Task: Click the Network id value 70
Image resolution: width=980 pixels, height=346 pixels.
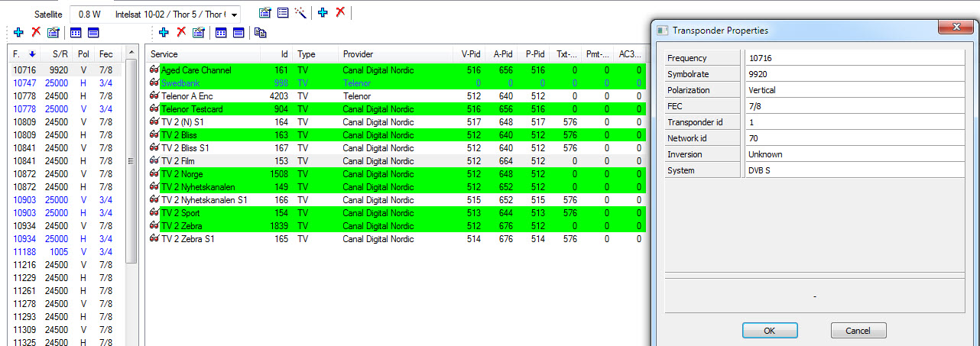Action: pos(854,138)
